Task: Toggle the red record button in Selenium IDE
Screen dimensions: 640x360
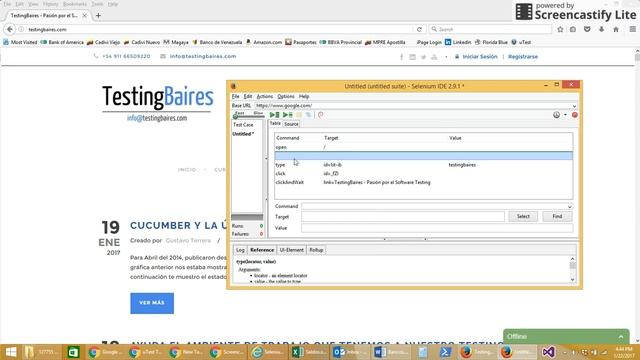Action: 575,115
